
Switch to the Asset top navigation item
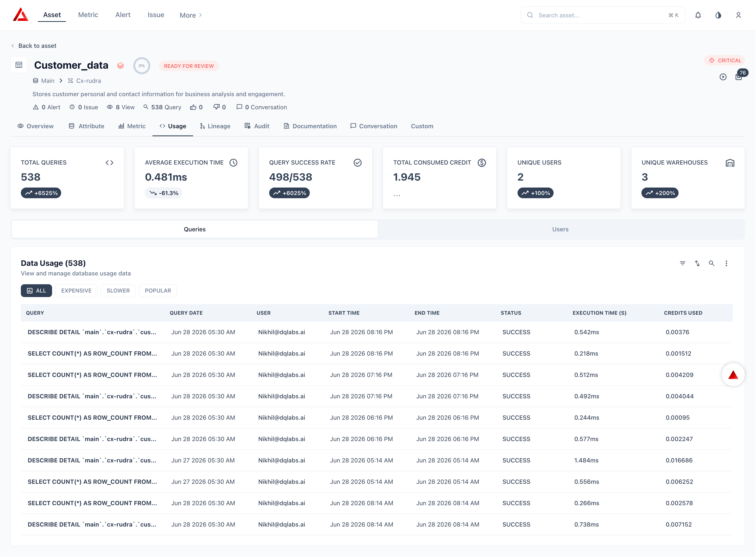pos(52,15)
